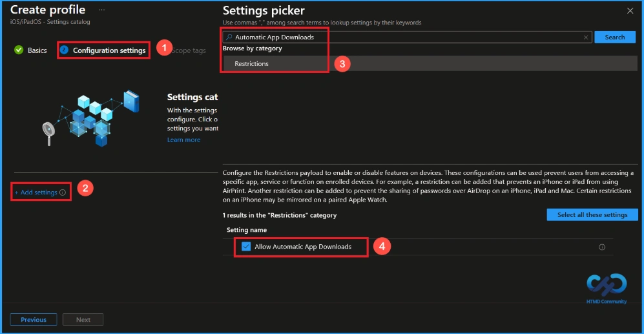Clear the search text with the X icon
Image resolution: width=644 pixels, height=334 pixels.
click(x=586, y=37)
